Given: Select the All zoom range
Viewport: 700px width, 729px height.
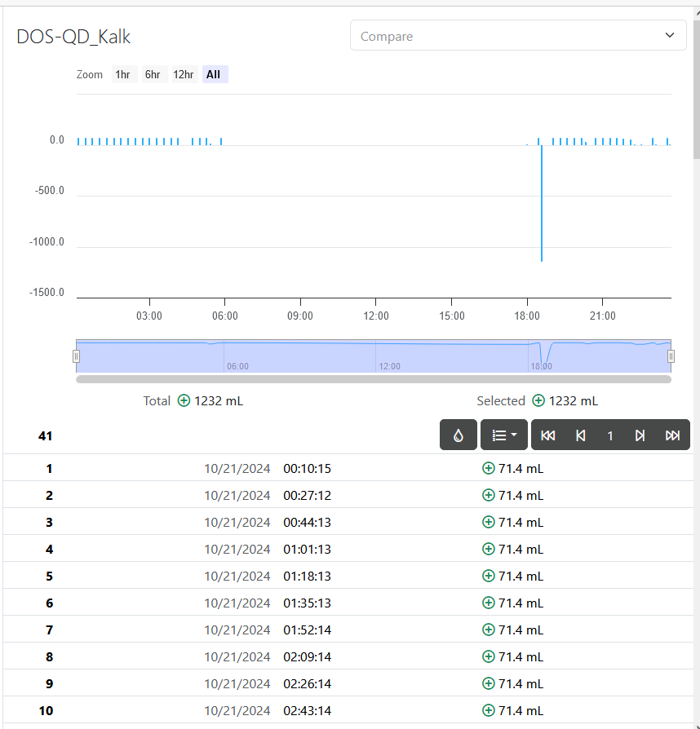Looking at the screenshot, I should pyautogui.click(x=214, y=74).
